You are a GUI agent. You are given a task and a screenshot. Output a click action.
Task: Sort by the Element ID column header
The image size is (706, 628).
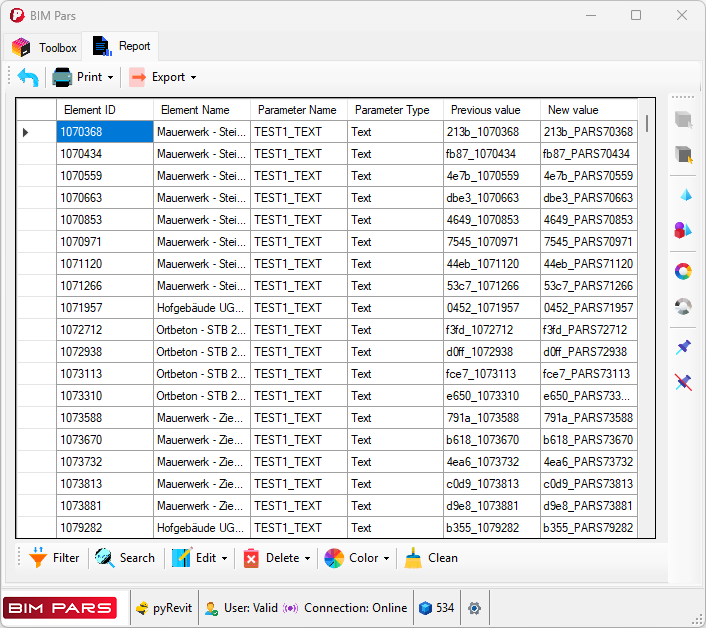point(90,110)
